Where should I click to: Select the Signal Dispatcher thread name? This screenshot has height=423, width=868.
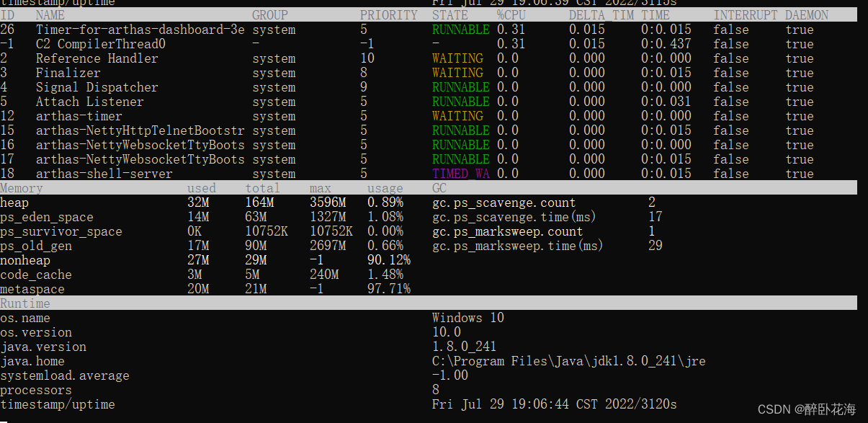coord(97,87)
